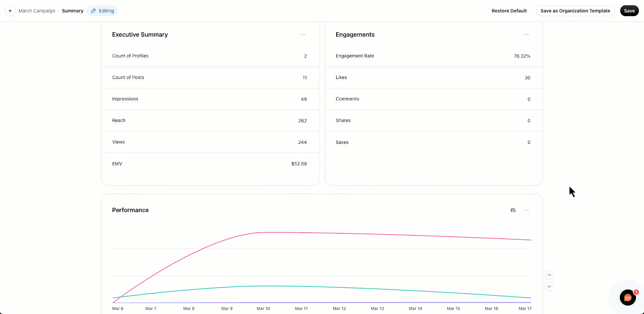Select the Count of Profiles label
Viewport: 644px width, 314px height.
(x=130, y=56)
